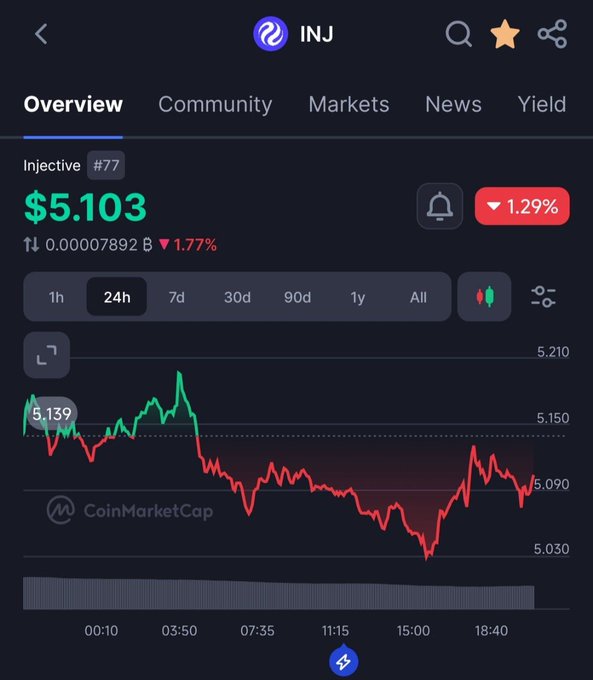Go back with the left chevron
The image size is (593, 680).
41,34
